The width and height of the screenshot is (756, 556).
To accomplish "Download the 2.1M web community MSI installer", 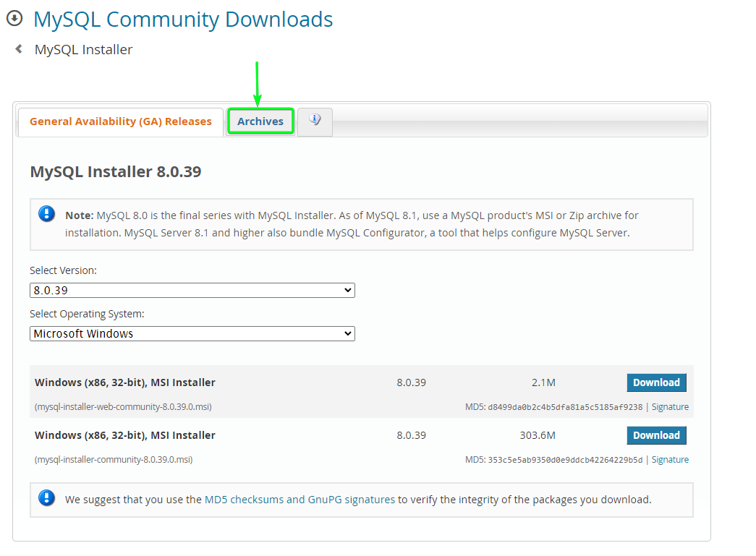I will pos(656,382).
